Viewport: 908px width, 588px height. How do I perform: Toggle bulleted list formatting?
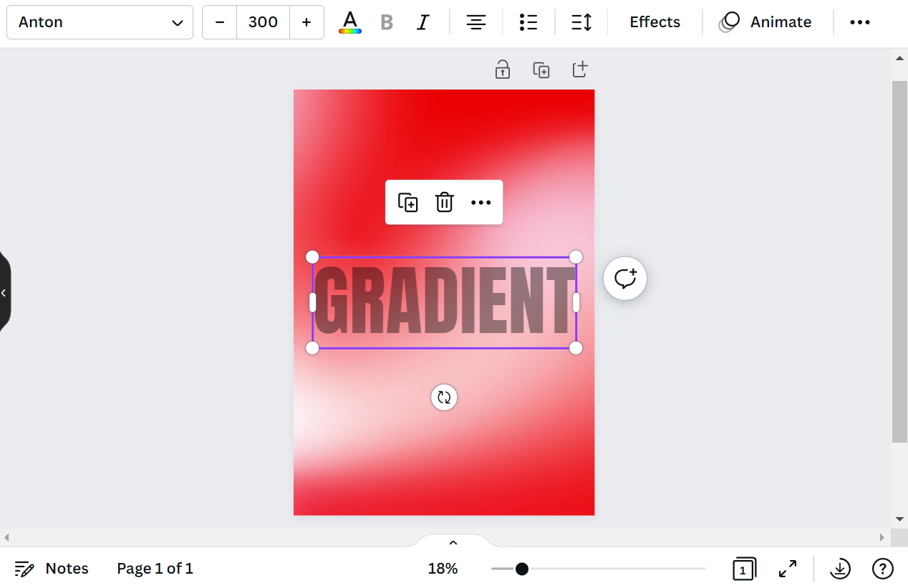(x=528, y=22)
